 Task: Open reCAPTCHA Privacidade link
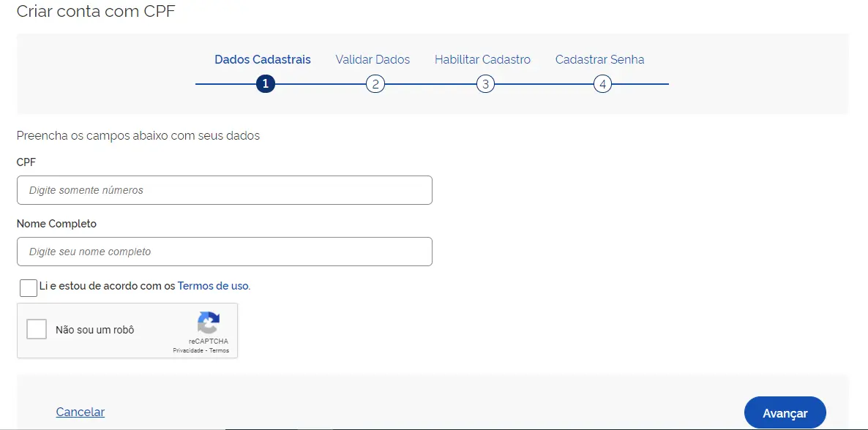(x=187, y=351)
